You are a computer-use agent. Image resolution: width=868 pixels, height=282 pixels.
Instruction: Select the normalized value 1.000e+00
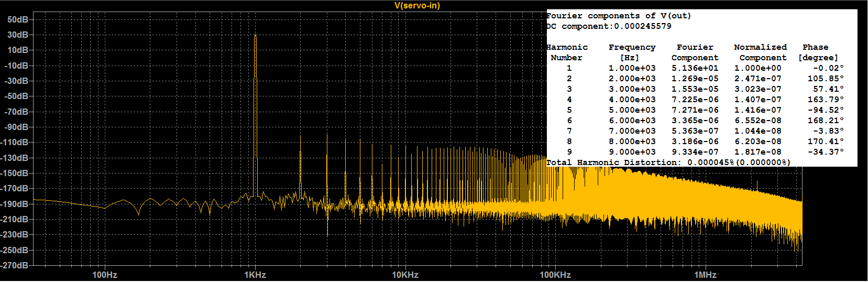pyautogui.click(x=758, y=68)
